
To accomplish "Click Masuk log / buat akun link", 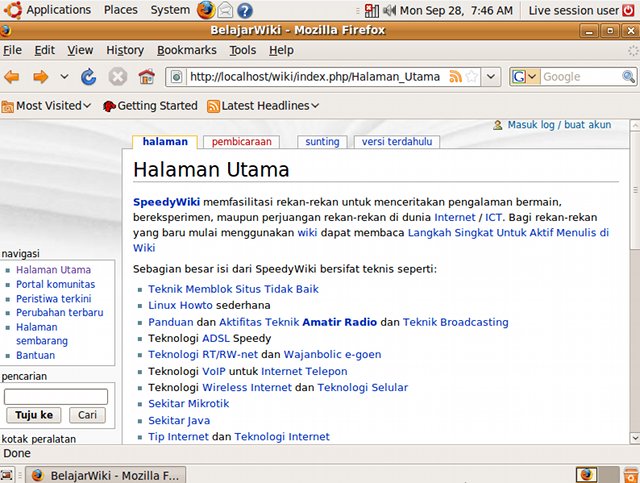I will click(x=559, y=125).
